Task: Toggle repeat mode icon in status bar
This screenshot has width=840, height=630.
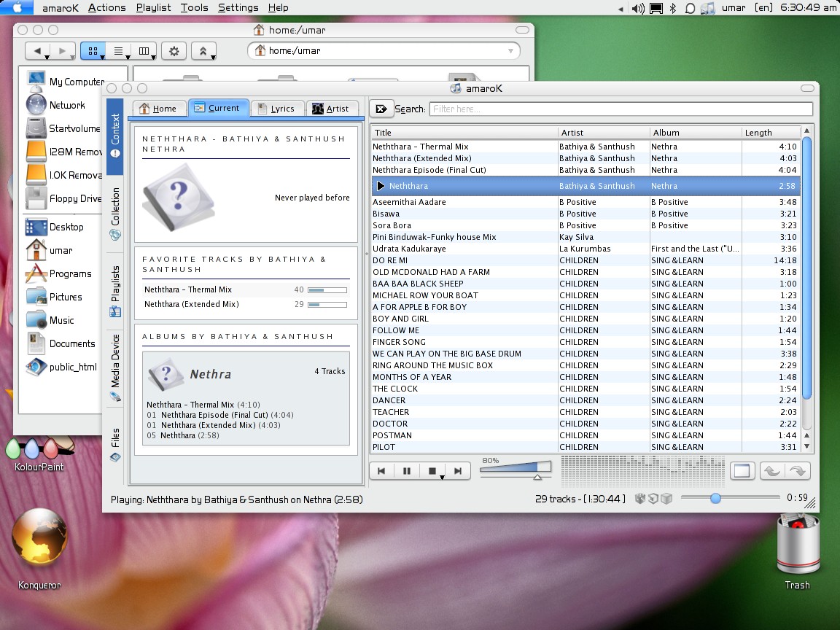Action: click(653, 499)
